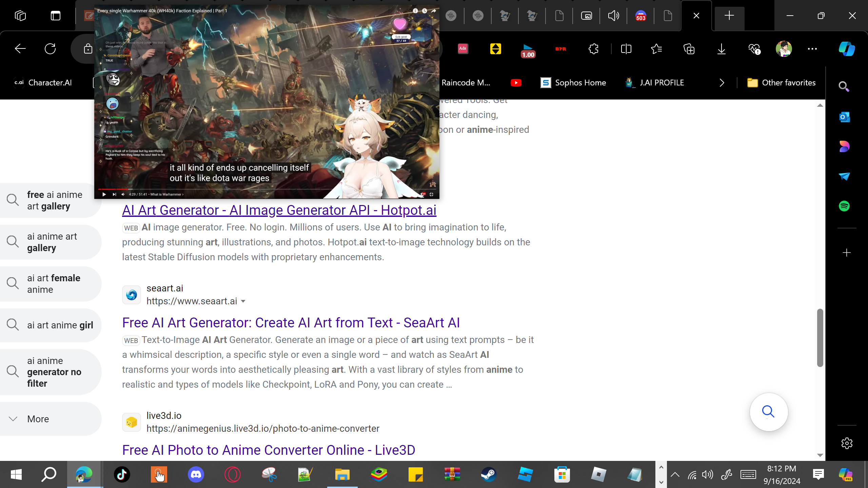Go back to the previous page

click(x=20, y=49)
